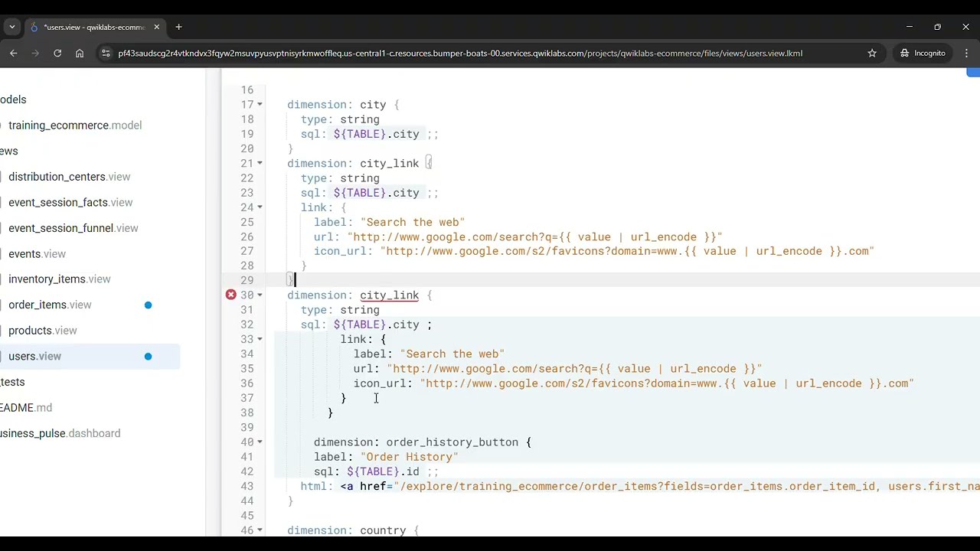Click "Search the web" label on line 34
Image resolution: width=980 pixels, height=551 pixels.
[x=452, y=354]
